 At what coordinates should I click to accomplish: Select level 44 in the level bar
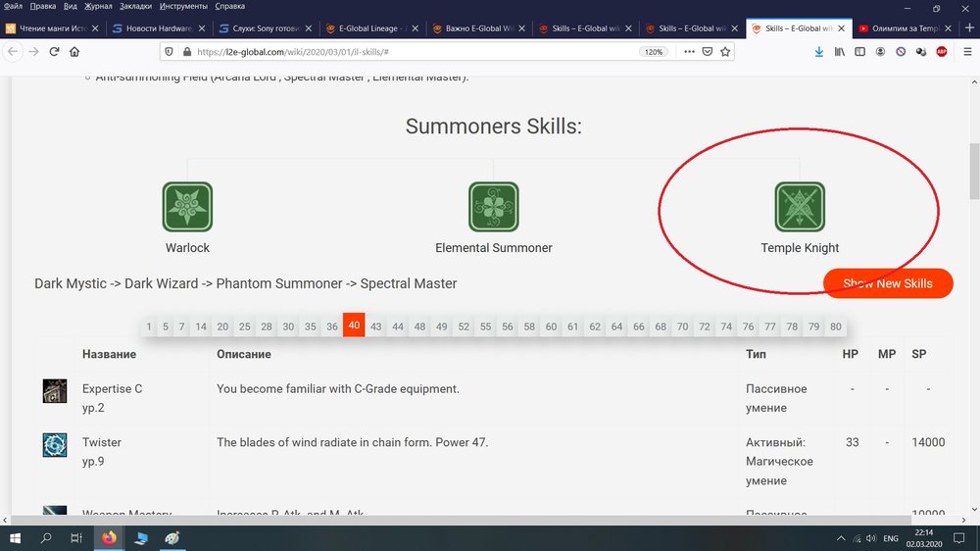pyautogui.click(x=398, y=326)
